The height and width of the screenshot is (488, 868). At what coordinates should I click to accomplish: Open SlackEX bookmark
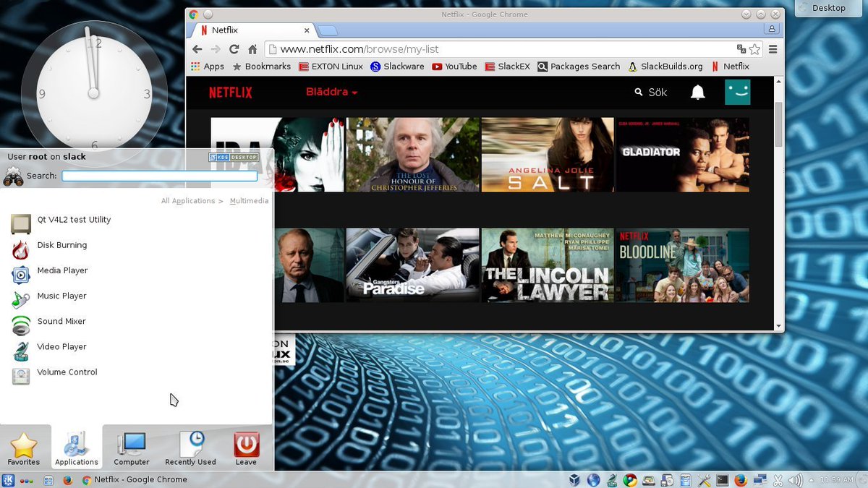coord(507,67)
